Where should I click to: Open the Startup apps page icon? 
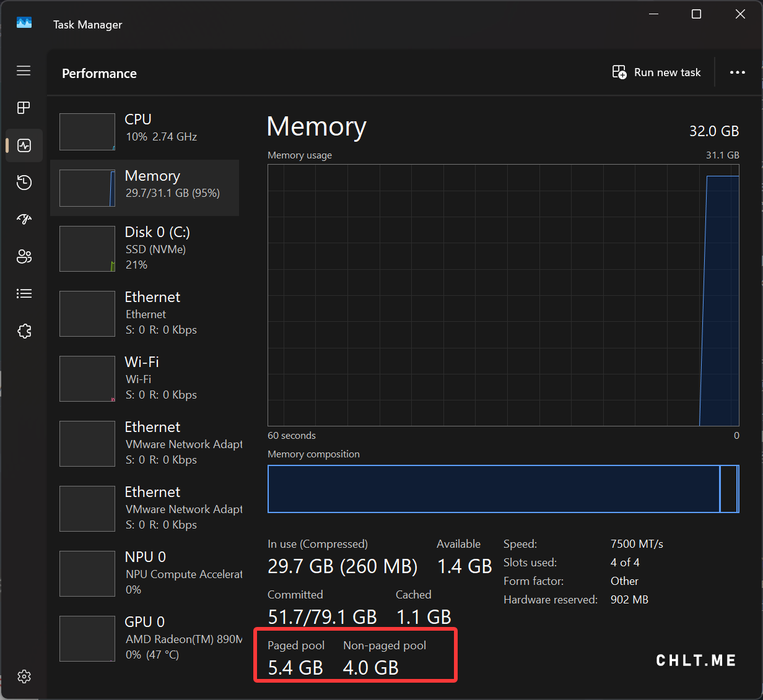tap(24, 219)
